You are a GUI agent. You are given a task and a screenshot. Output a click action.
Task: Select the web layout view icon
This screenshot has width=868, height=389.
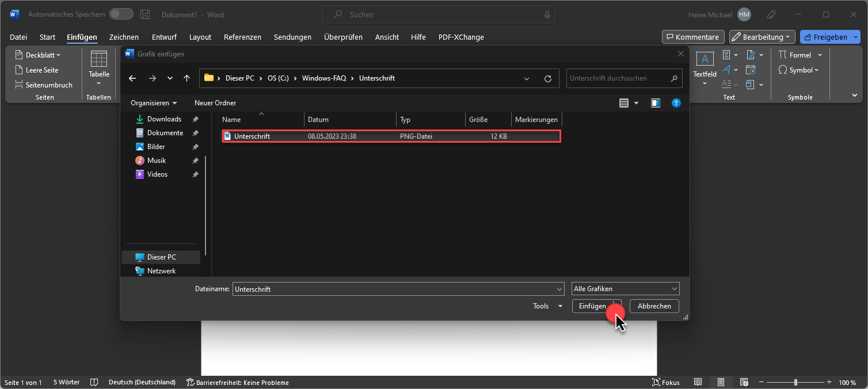[x=744, y=382]
